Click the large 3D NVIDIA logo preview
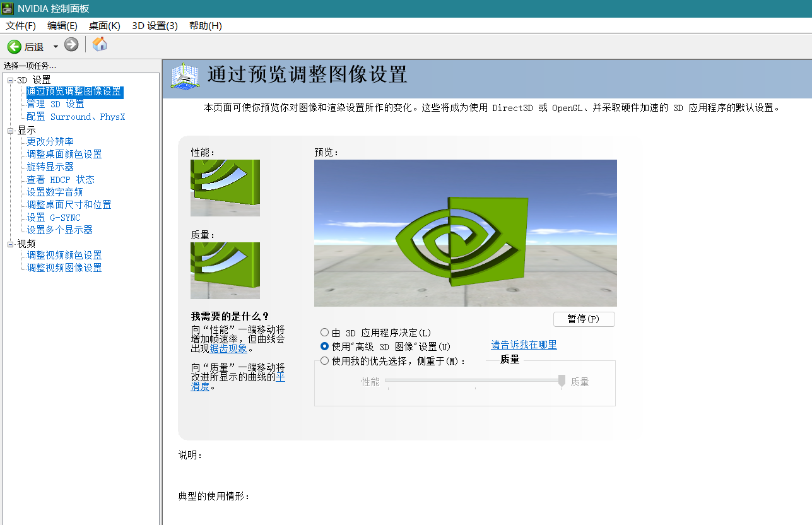 pos(466,233)
